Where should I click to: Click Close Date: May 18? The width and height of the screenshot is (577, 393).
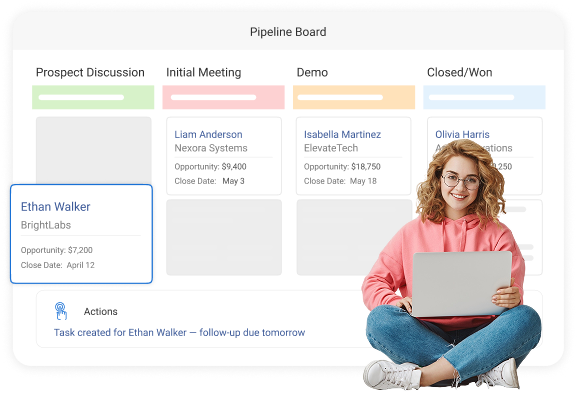click(x=340, y=181)
